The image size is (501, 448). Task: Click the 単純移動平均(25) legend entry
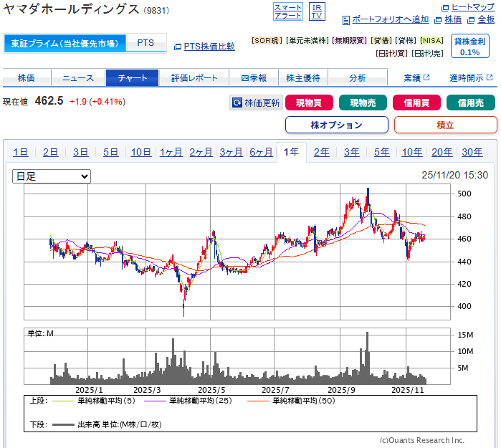pyautogui.click(x=188, y=401)
